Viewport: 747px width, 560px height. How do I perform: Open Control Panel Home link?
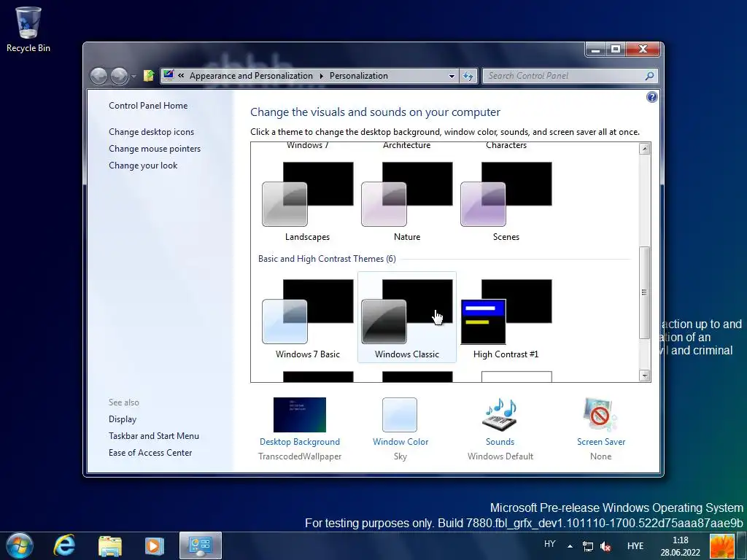pyautogui.click(x=148, y=106)
